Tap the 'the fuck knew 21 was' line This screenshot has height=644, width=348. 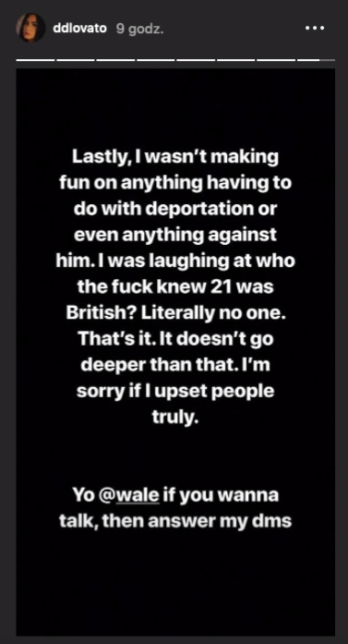tap(175, 288)
